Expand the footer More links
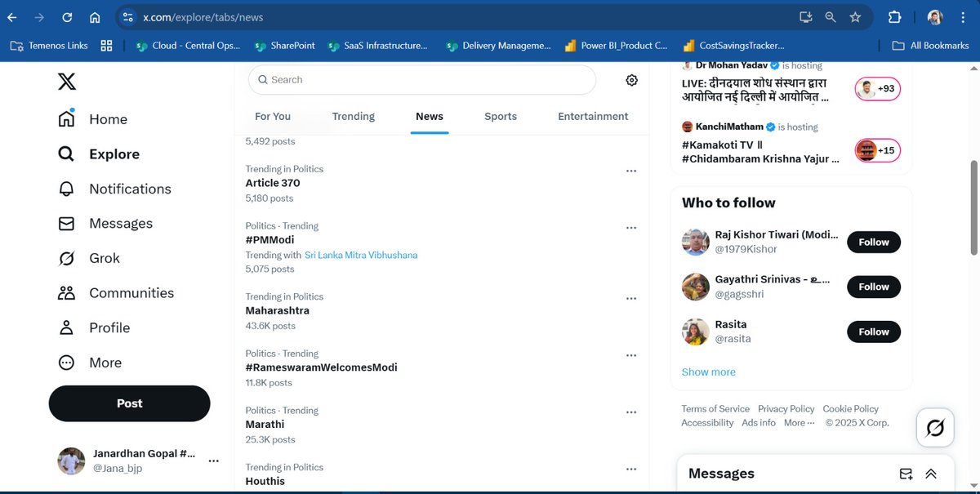Viewport: 980px width, 494px height. coord(800,423)
